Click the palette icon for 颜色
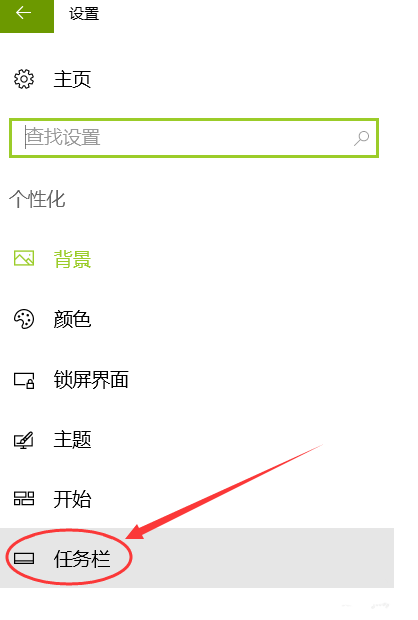 point(24,319)
